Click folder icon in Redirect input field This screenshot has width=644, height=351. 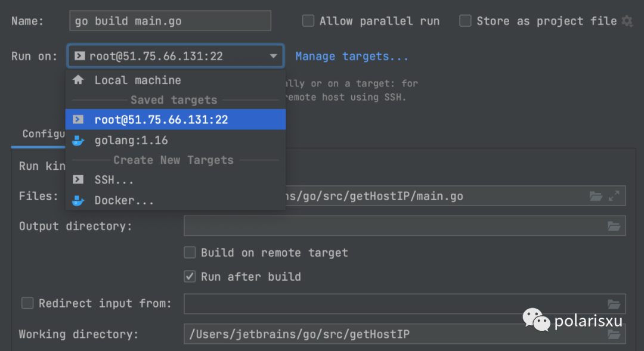point(614,304)
